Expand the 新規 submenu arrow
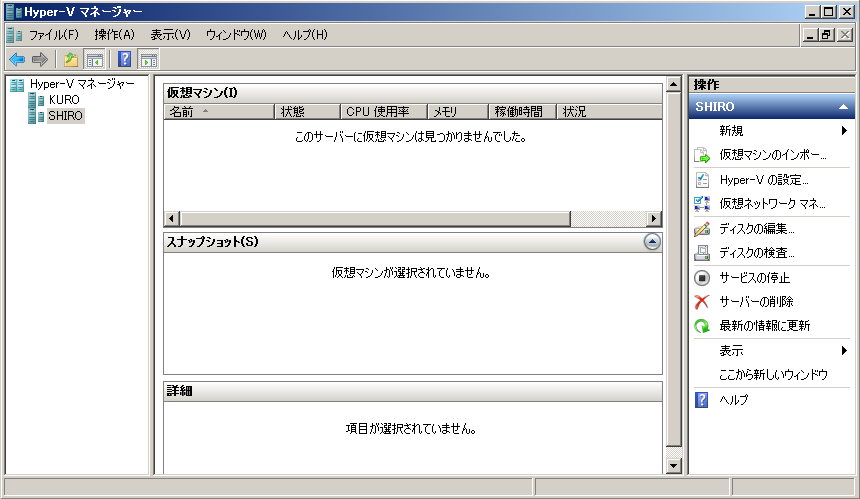Screen dimensions: 860x499 pyautogui.click(x=844, y=131)
